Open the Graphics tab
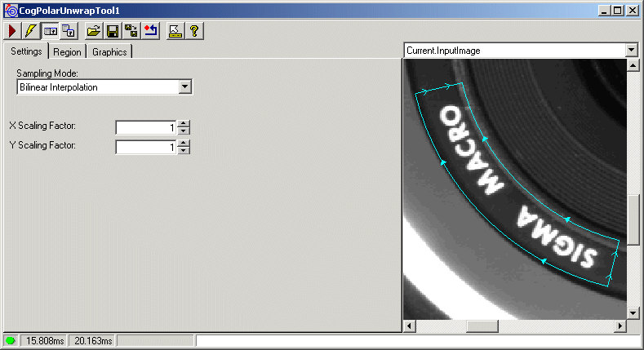 click(x=109, y=52)
